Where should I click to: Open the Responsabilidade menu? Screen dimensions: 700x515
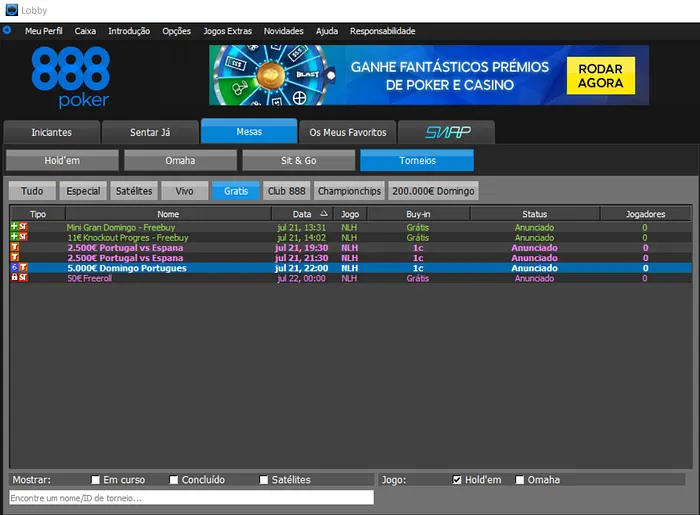[x=383, y=31]
